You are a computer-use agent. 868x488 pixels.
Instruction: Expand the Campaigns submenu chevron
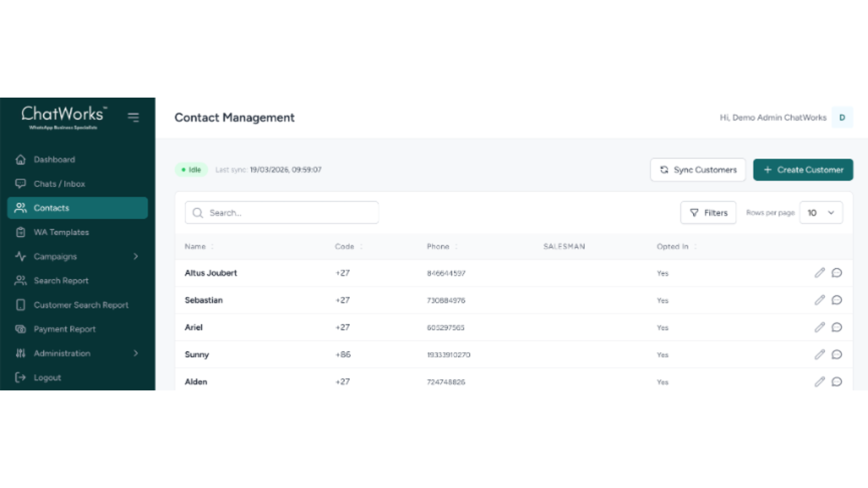click(136, 256)
